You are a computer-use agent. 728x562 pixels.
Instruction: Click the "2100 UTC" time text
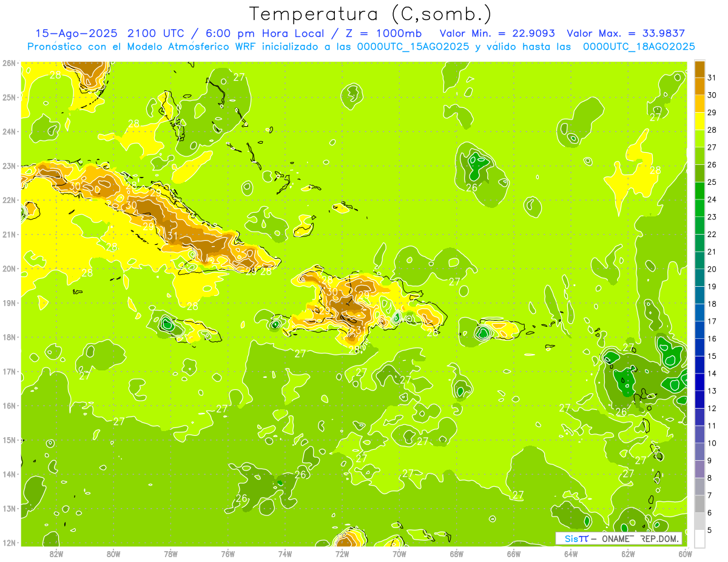click(x=157, y=33)
